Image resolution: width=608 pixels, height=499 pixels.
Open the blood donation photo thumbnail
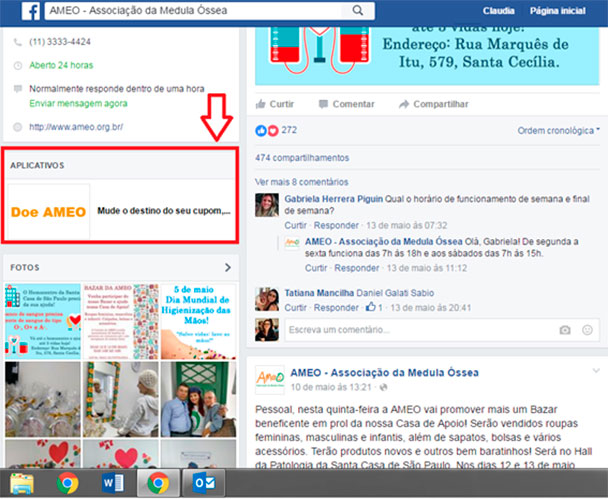(43, 321)
